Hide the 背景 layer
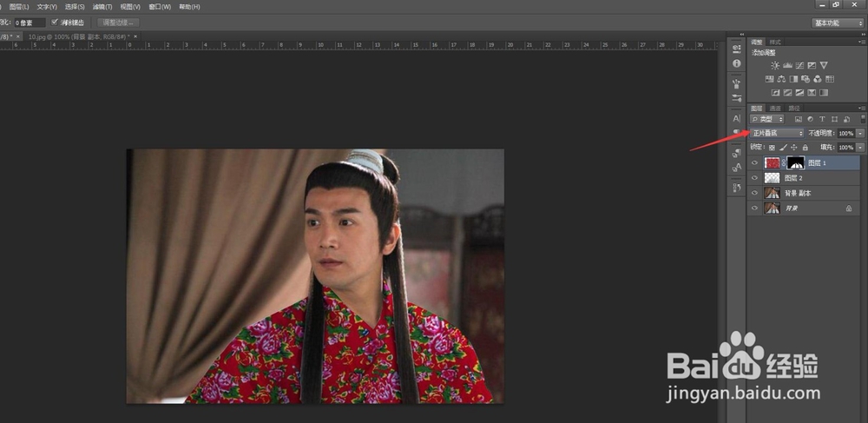The image size is (868, 423). pos(754,208)
